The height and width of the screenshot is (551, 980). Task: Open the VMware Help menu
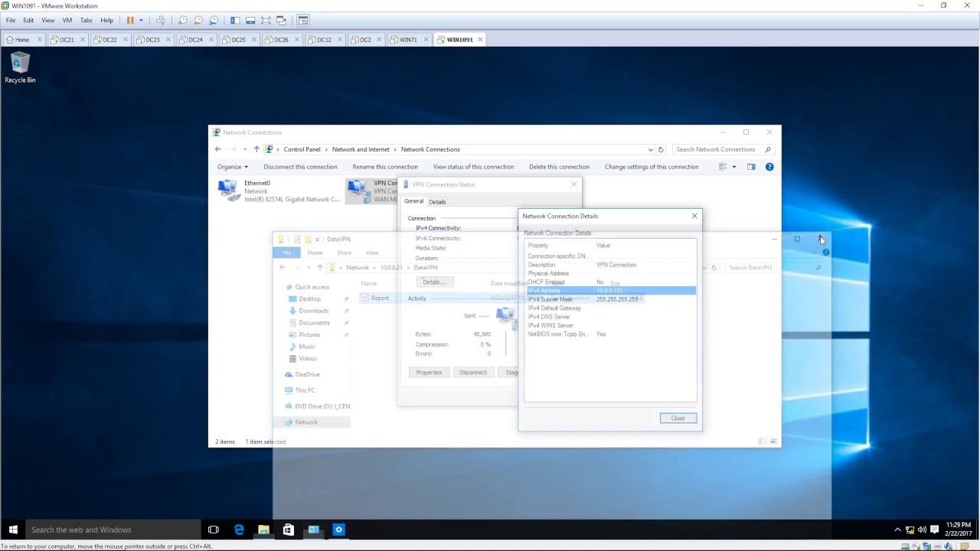(106, 20)
